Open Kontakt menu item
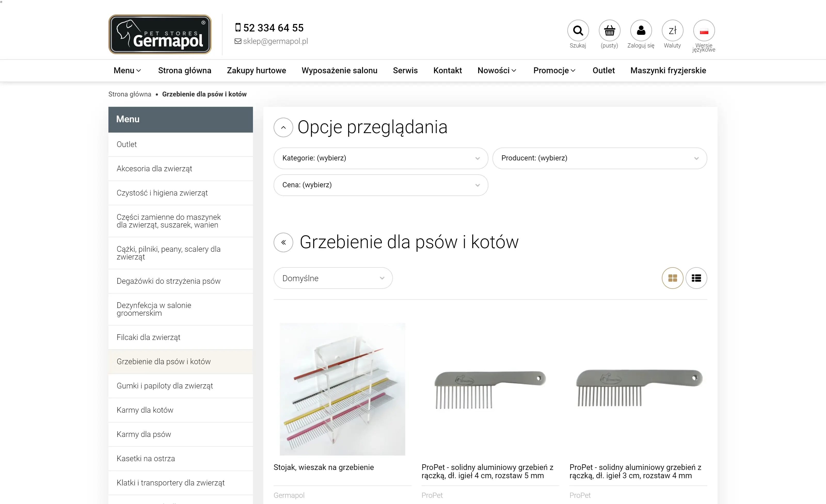This screenshot has height=504, width=826. (448, 71)
